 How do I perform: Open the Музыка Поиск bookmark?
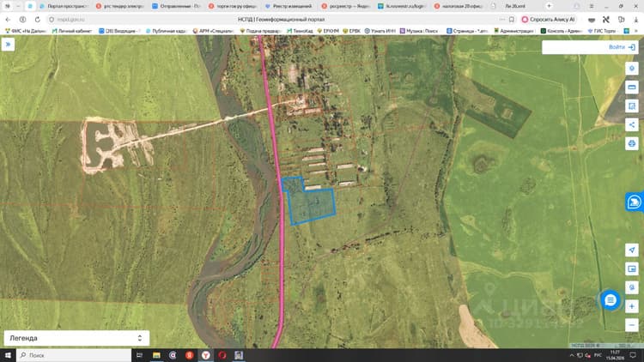(419, 31)
